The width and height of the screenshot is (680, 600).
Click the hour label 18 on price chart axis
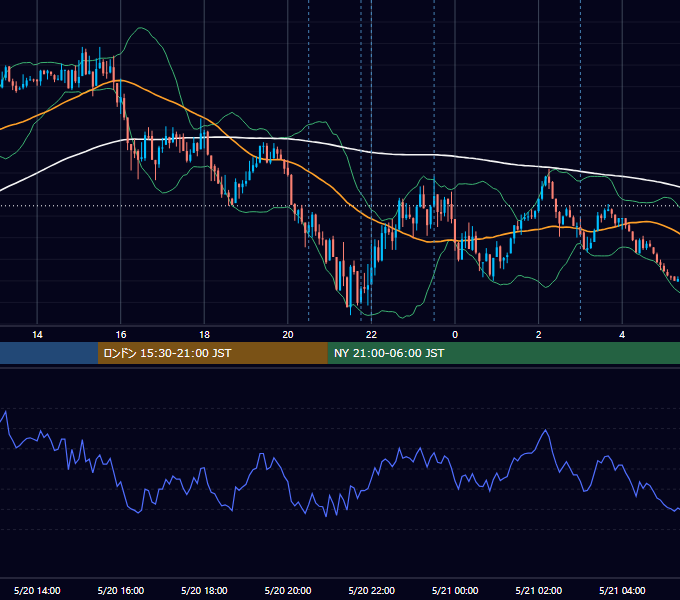(204, 334)
